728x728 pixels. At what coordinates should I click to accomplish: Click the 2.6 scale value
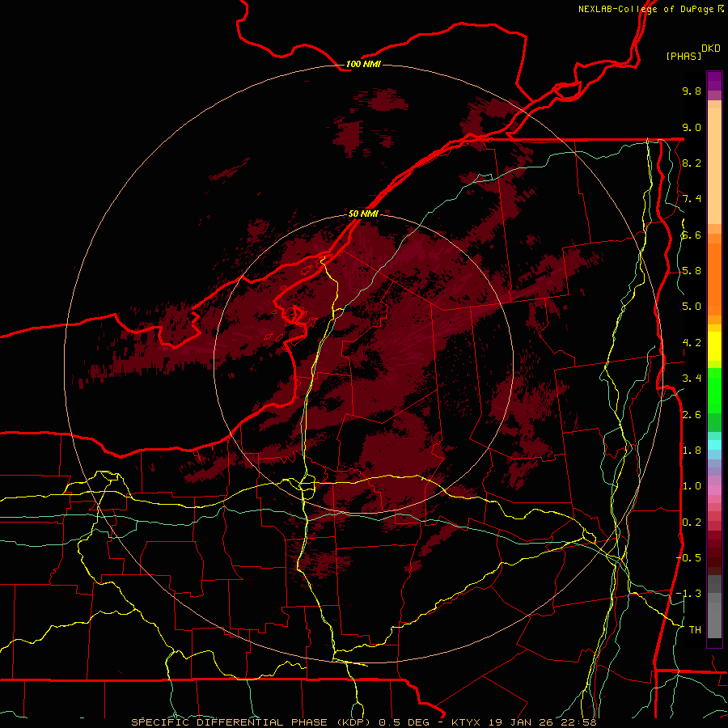[x=692, y=415]
